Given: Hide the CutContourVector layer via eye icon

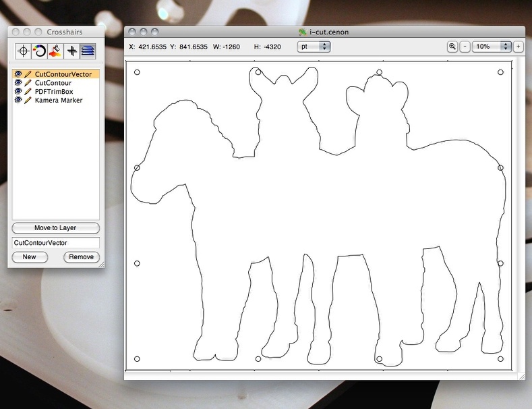Looking at the screenshot, I should 18,74.
